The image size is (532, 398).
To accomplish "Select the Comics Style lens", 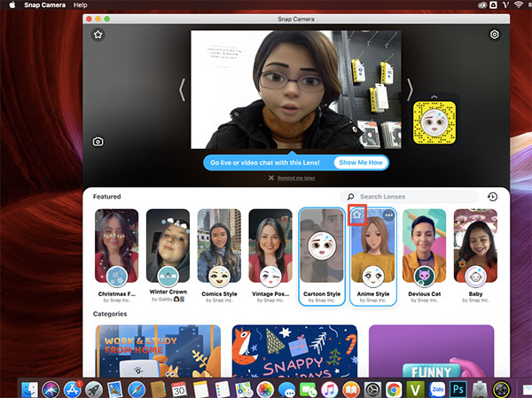I will click(219, 246).
